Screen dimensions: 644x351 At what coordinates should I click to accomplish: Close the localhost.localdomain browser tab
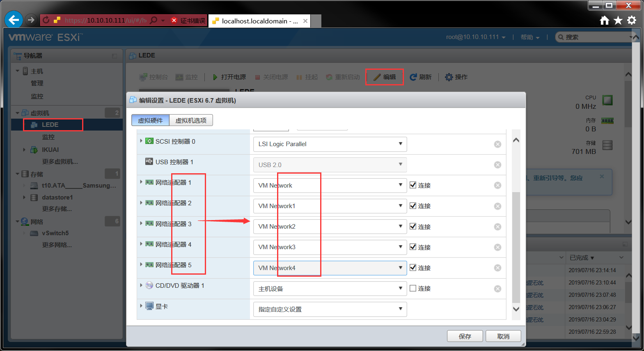coord(305,21)
